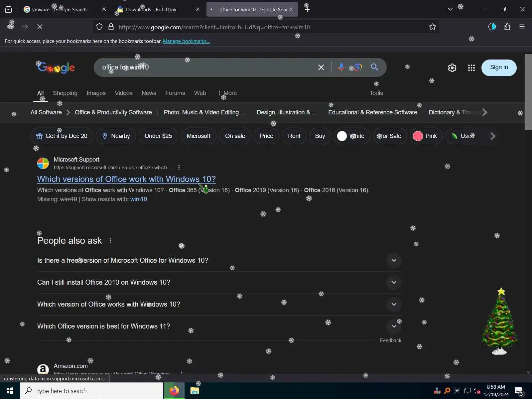Image resolution: width=532 pixels, height=399 pixels.
Task: Advance the software category carousel right
Action: tap(485, 112)
